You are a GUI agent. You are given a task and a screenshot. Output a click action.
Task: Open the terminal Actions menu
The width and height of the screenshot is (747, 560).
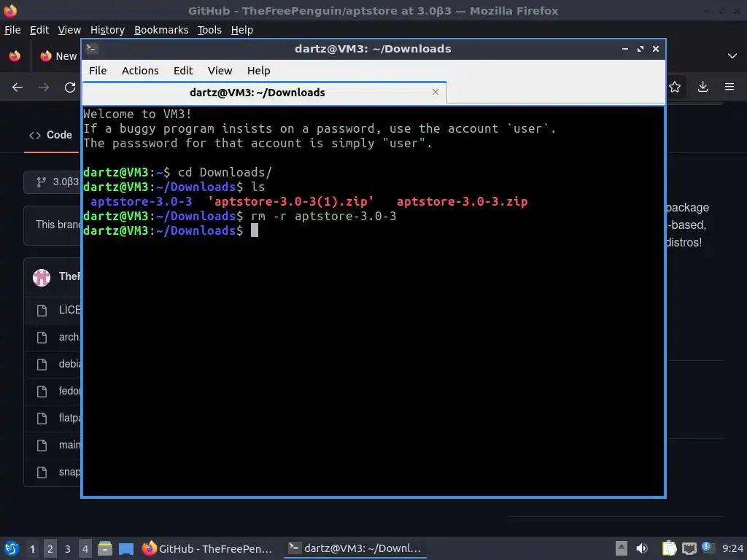pyautogui.click(x=140, y=71)
